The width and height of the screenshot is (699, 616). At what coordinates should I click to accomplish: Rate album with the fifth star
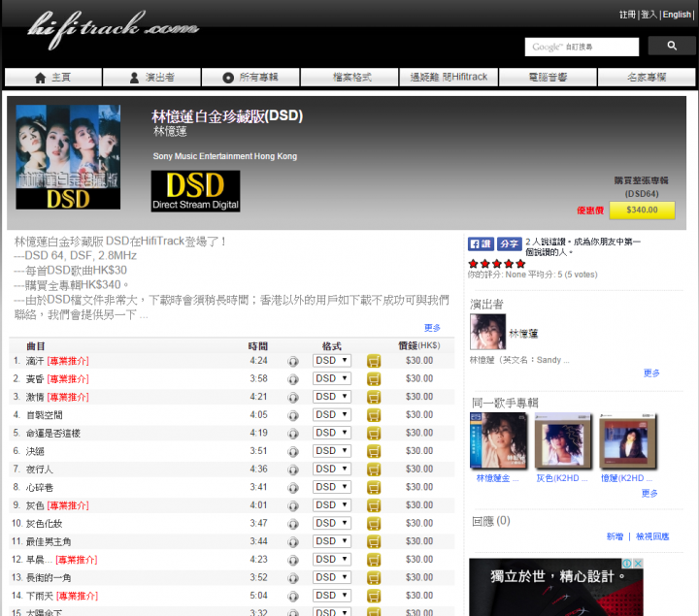[520, 264]
